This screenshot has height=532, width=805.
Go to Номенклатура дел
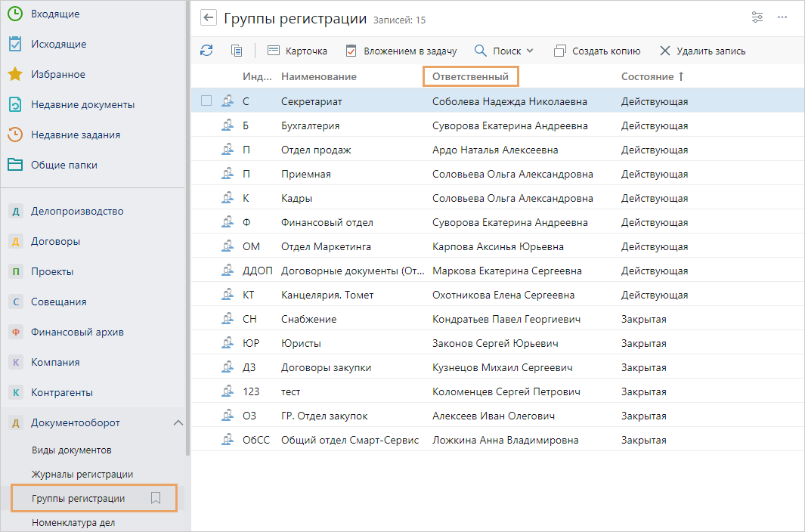73,522
